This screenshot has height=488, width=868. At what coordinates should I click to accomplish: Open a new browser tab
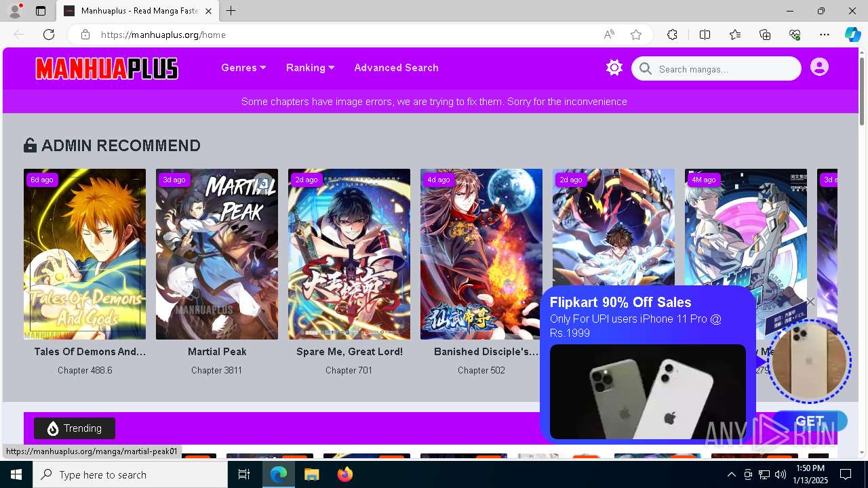231,11
